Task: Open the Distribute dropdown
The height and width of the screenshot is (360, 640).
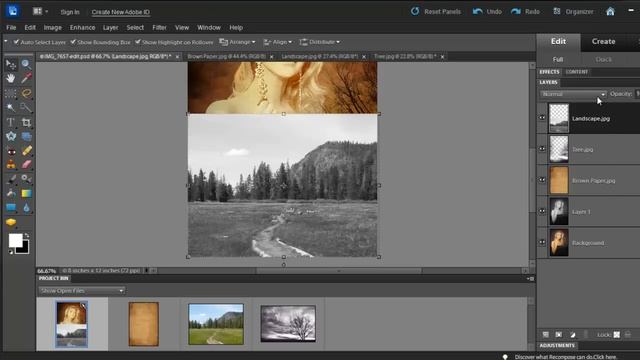Action: [320, 42]
